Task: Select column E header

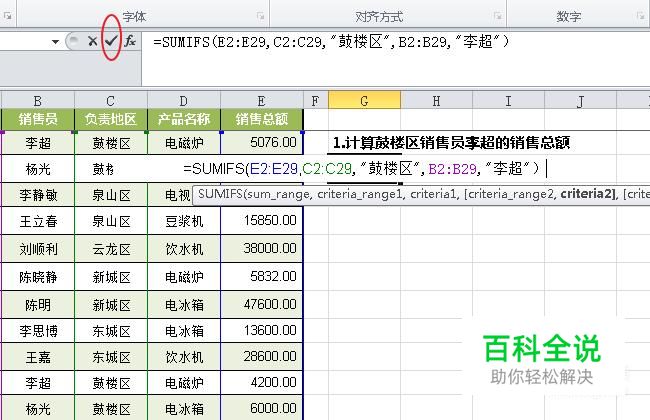Action: click(262, 101)
